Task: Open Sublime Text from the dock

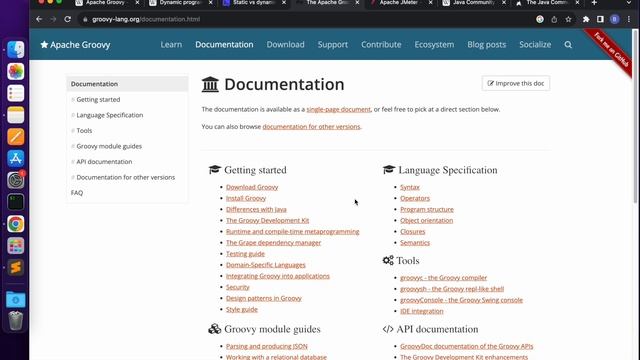Action: 16,267
